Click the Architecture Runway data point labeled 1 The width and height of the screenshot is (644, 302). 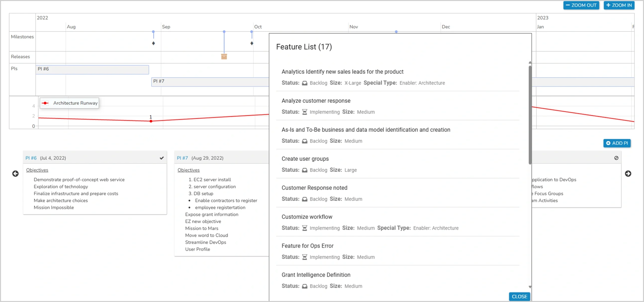coord(151,121)
